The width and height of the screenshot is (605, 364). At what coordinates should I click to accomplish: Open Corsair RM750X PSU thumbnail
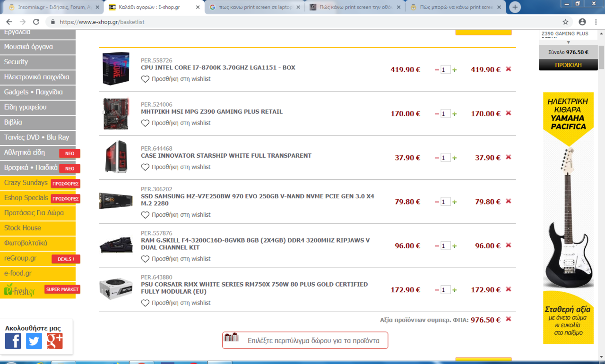(x=116, y=288)
